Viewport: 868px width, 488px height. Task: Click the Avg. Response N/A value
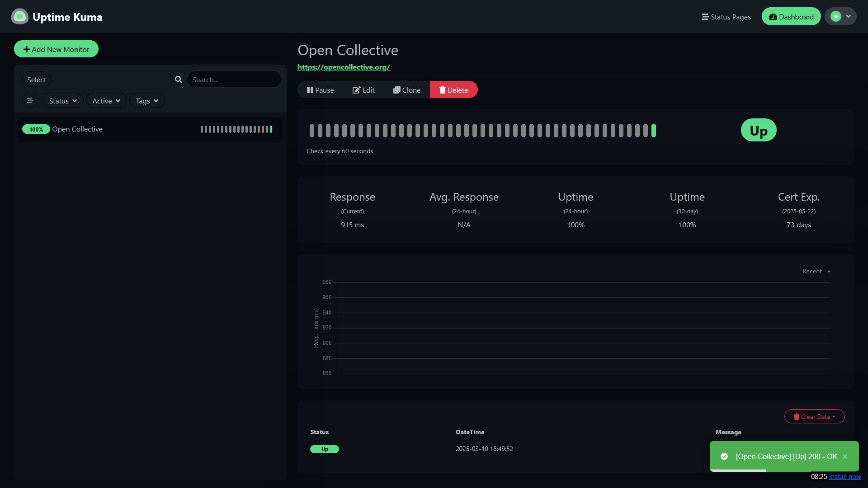click(464, 225)
